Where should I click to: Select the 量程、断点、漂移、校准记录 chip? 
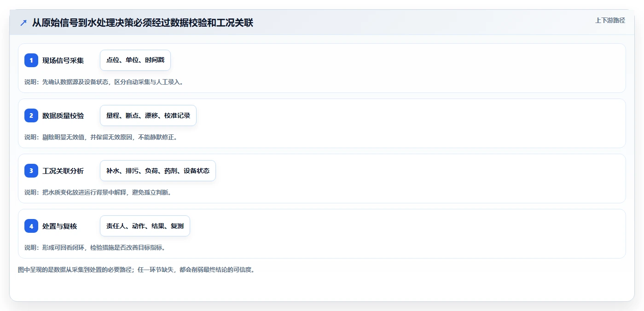[148, 115]
